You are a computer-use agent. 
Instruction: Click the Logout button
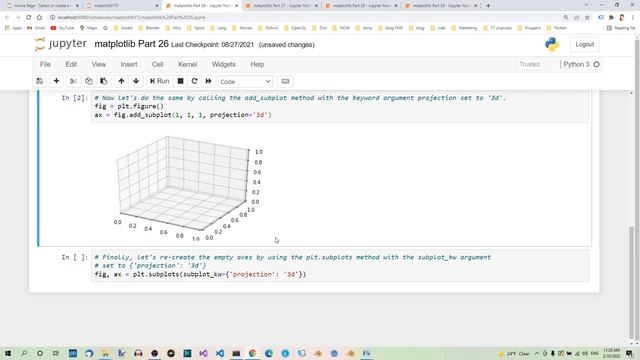584,44
